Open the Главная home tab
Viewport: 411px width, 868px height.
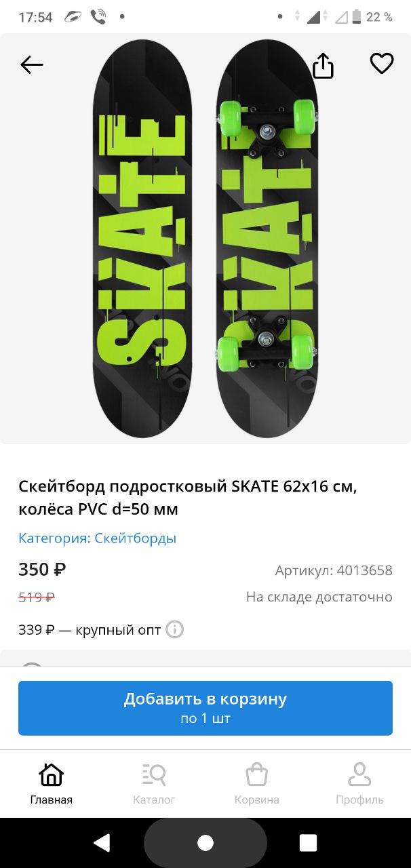click(52, 783)
